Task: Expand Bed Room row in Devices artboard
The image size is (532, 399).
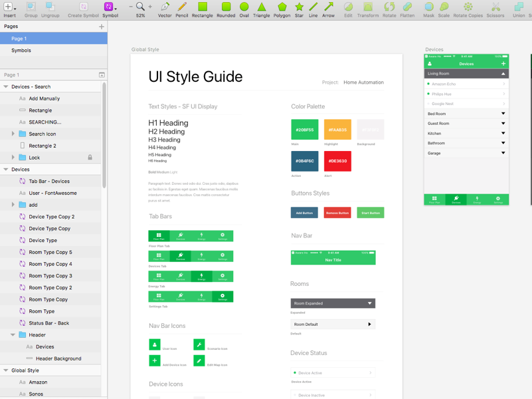Action: [503, 114]
